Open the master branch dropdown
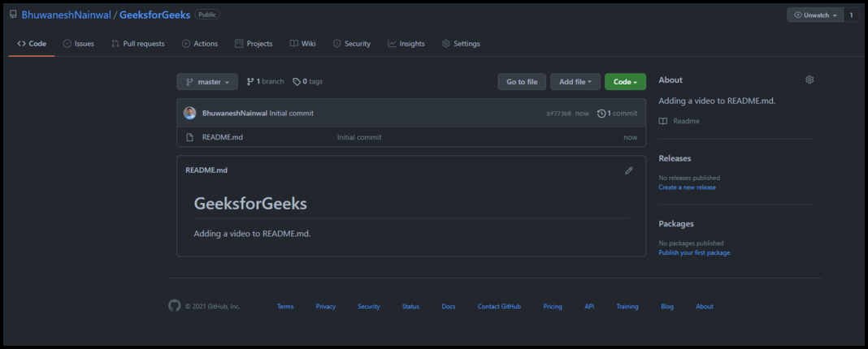Viewport: 868px width, 349px height. [x=207, y=82]
